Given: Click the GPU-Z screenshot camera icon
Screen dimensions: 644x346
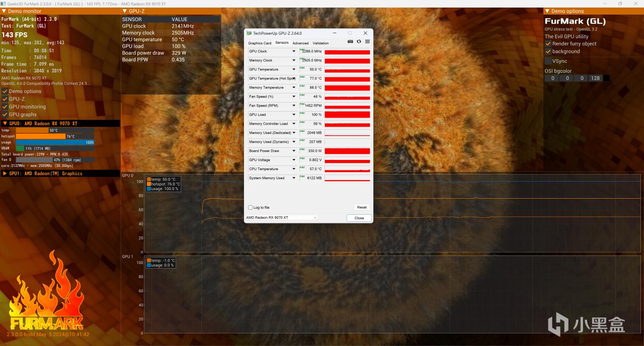Looking at the screenshot, I should pos(350,42).
